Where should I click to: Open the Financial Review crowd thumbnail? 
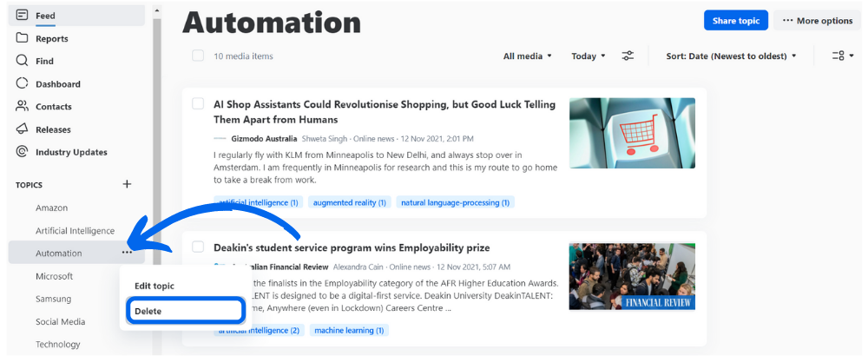point(632,276)
